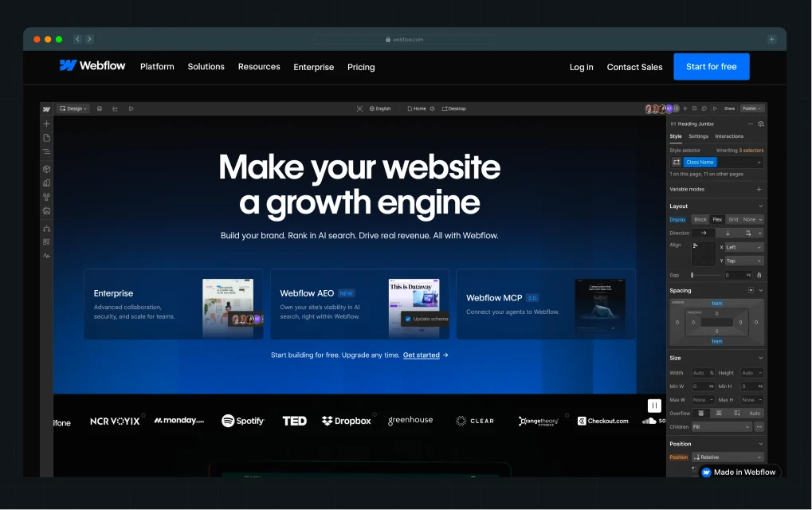The height and width of the screenshot is (510, 812).
Task: Set display to Grid
Action: pyautogui.click(x=733, y=219)
